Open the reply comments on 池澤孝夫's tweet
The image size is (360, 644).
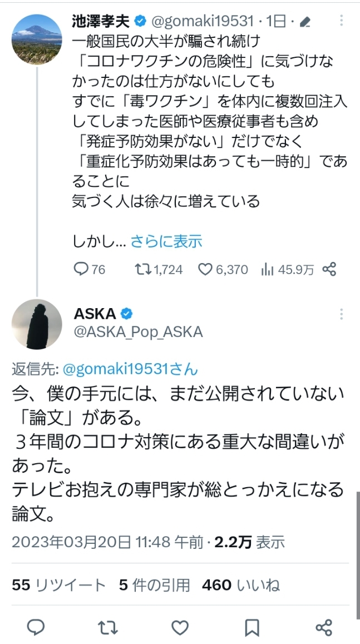(x=82, y=270)
